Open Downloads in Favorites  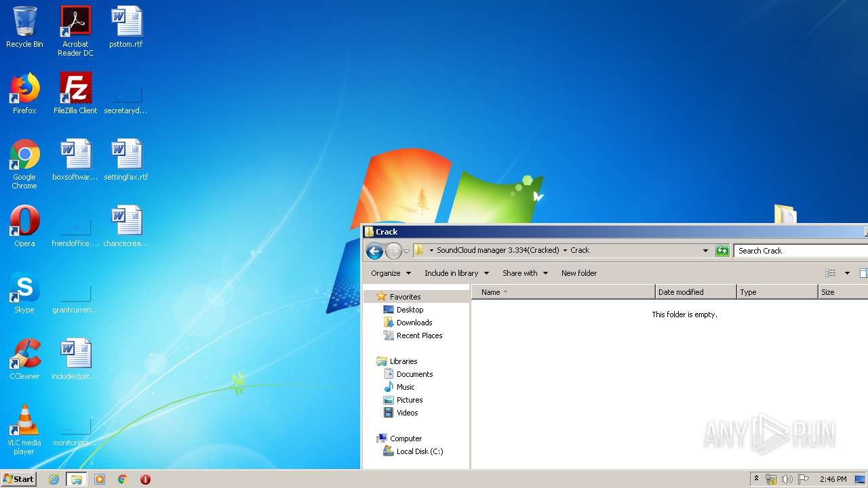(414, 323)
